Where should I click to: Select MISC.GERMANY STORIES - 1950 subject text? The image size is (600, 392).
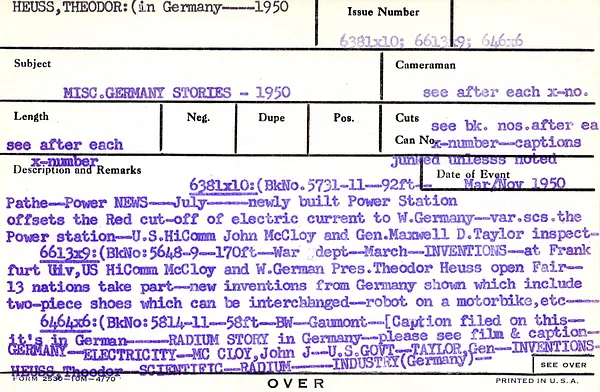pos(177,93)
